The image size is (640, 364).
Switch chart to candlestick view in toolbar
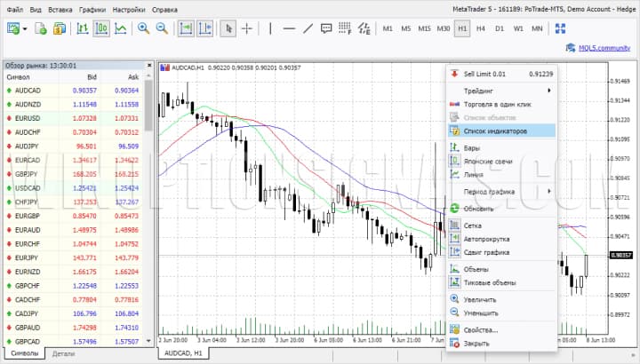[x=100, y=28]
